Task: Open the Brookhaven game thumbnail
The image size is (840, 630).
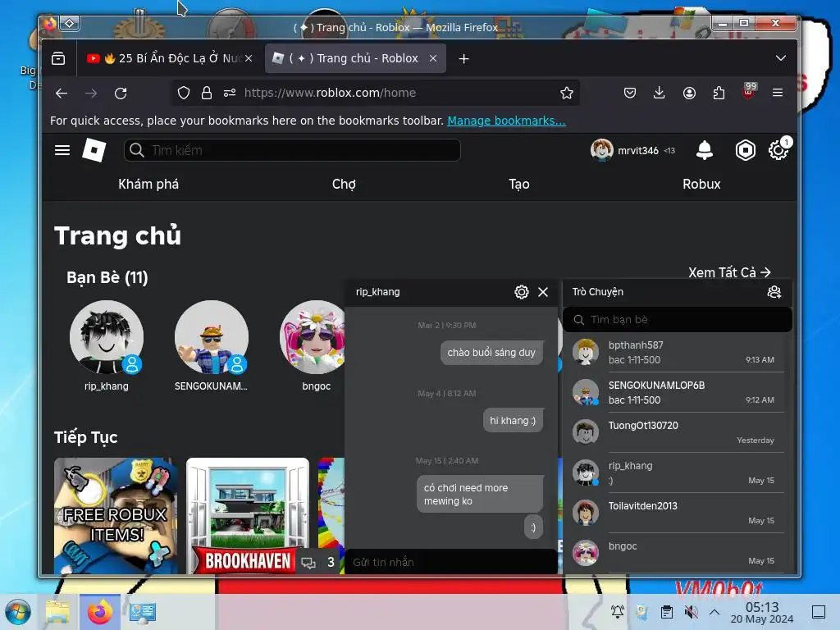Action: [x=248, y=515]
